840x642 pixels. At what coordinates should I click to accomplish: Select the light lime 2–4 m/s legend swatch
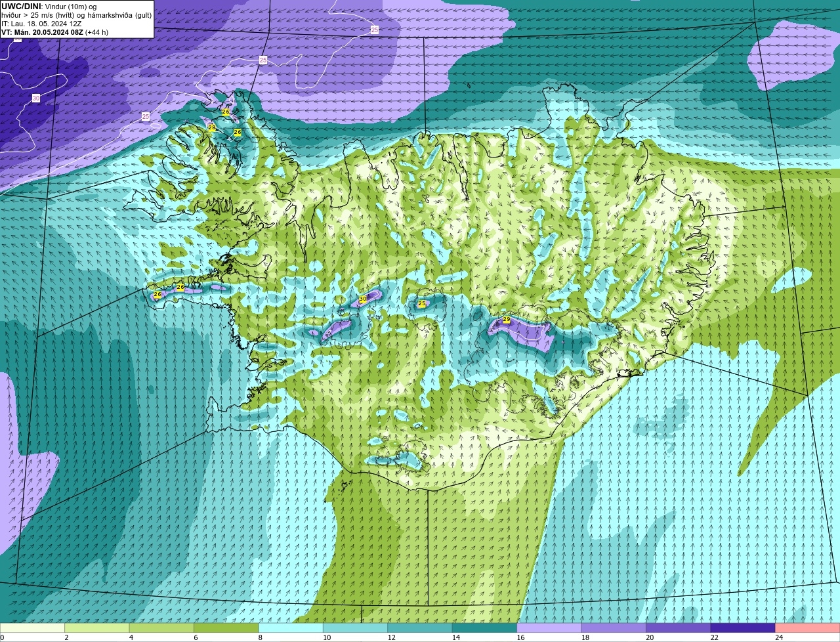[97, 628]
